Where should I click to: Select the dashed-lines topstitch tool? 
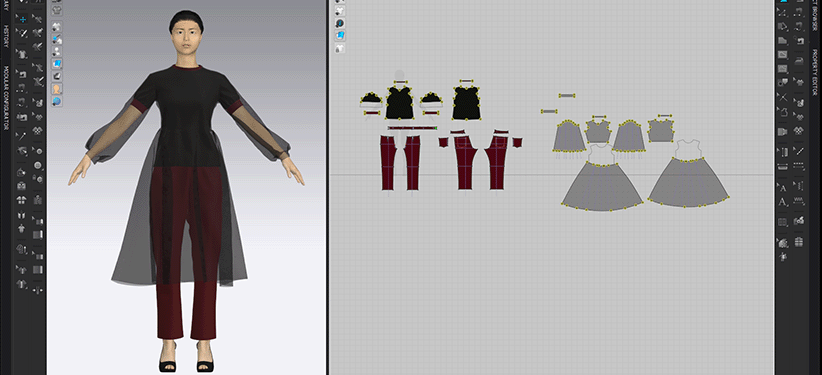point(799,166)
